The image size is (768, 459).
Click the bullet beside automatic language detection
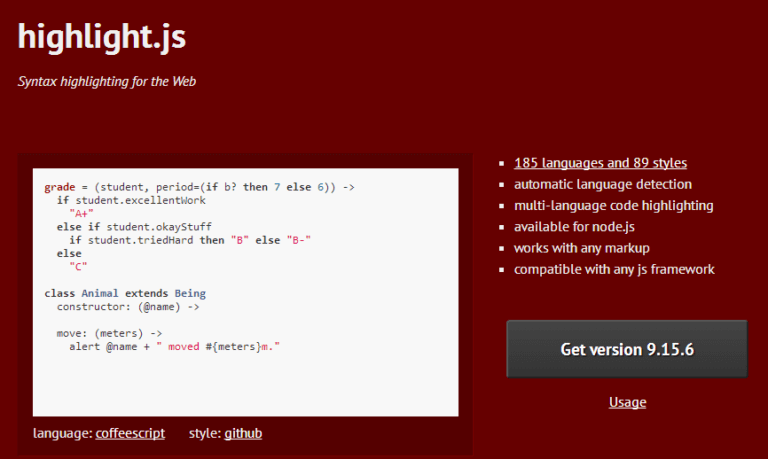pos(501,185)
